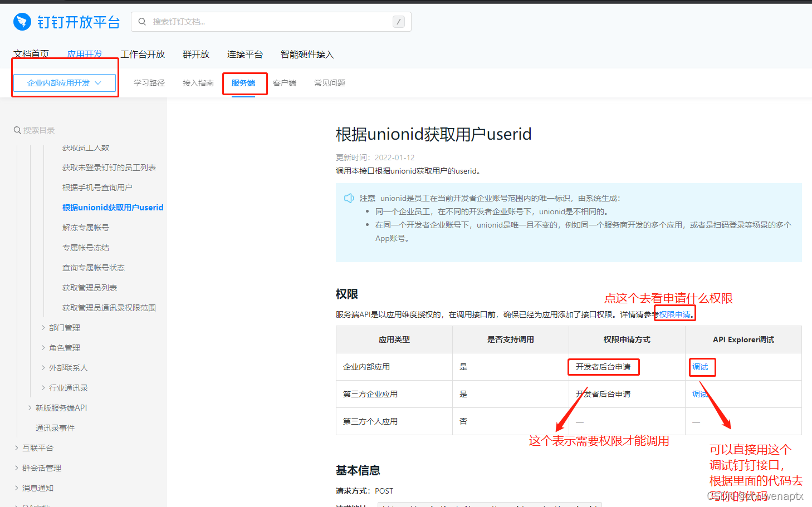Screen dimensions: 812x507
Task: Click the API Explorer调试 column header
Action: (x=743, y=339)
